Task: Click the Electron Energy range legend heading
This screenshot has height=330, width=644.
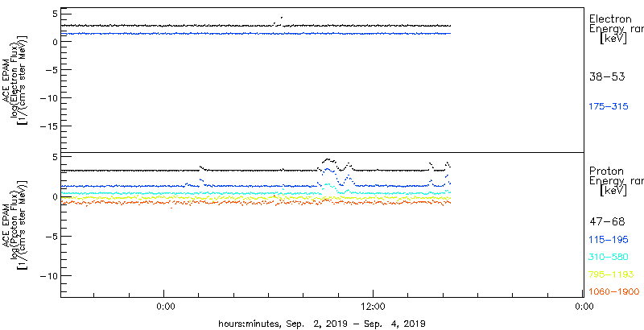Action: click(x=617, y=29)
